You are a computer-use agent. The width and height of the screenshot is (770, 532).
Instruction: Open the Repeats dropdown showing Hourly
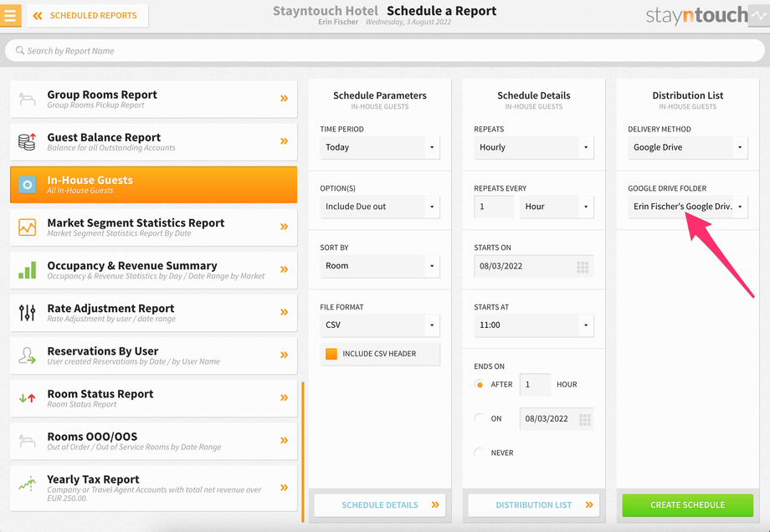[x=534, y=147]
